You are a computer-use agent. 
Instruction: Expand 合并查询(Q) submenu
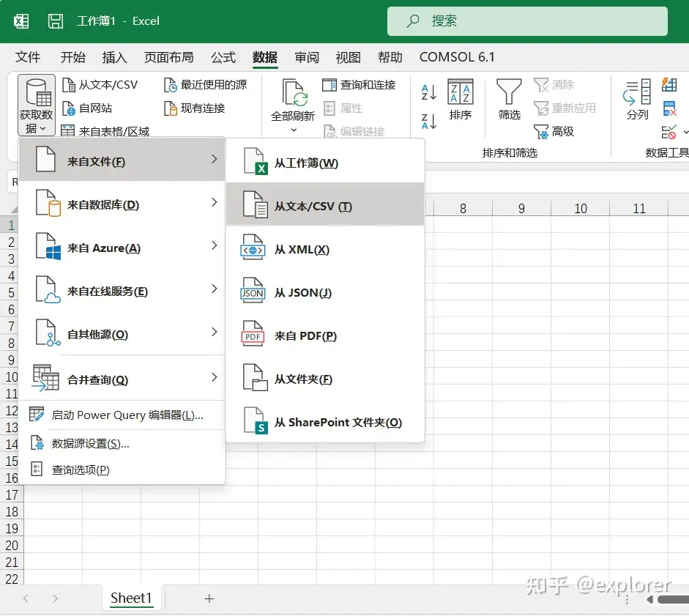point(122,378)
